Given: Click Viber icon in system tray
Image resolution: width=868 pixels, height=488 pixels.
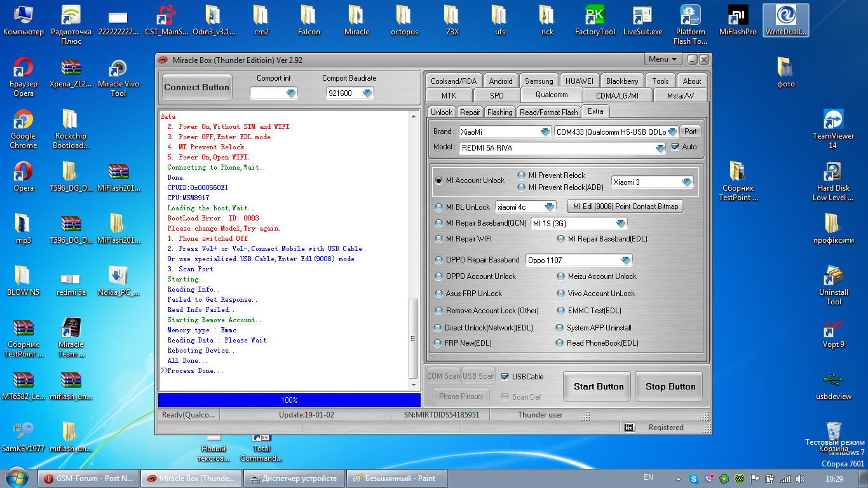Looking at the screenshot, I should [709, 478].
